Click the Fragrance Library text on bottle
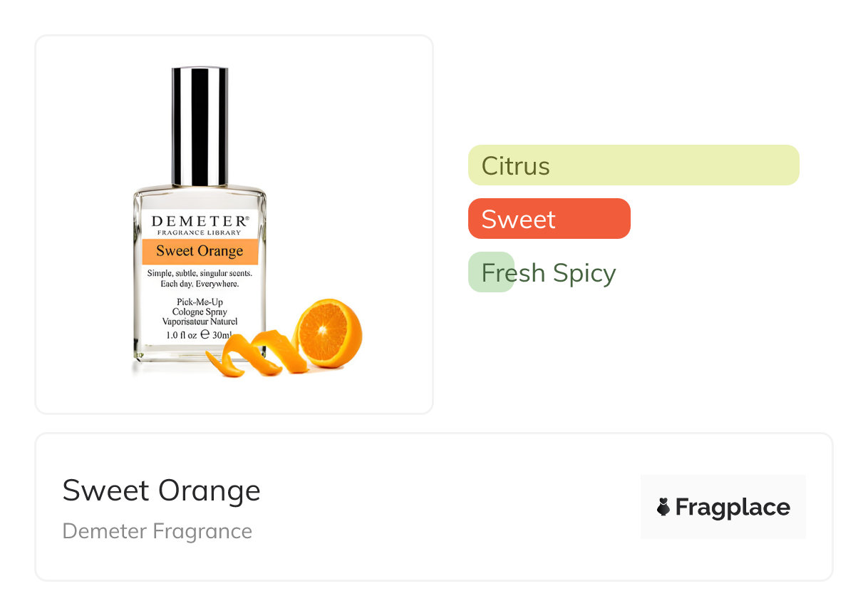 (x=200, y=233)
